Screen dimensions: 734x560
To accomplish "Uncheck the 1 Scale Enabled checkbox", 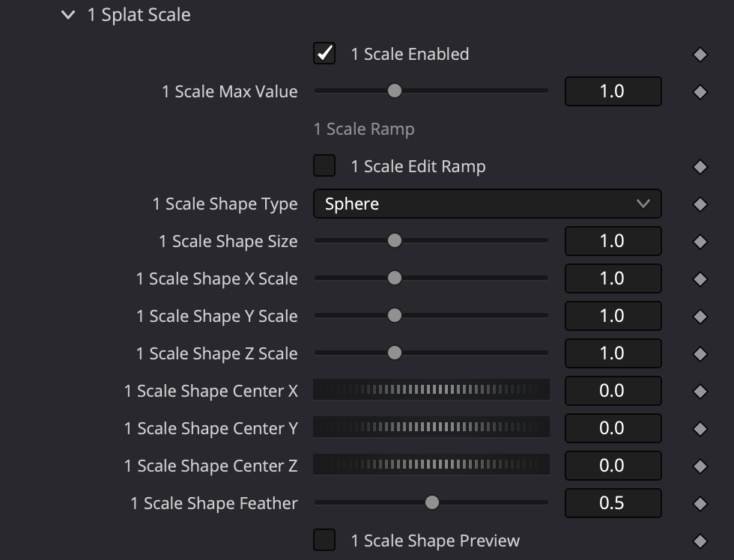I will 324,53.
